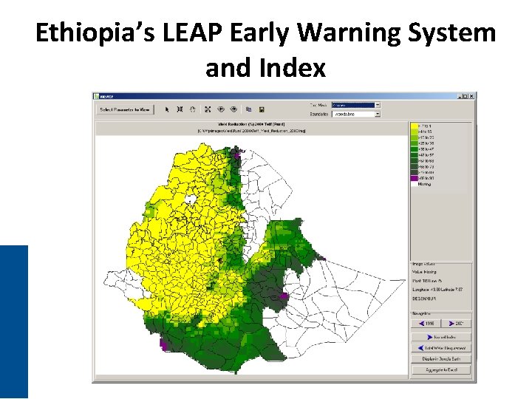
Task: Click the previous view arrow icon
Action: tap(220, 109)
